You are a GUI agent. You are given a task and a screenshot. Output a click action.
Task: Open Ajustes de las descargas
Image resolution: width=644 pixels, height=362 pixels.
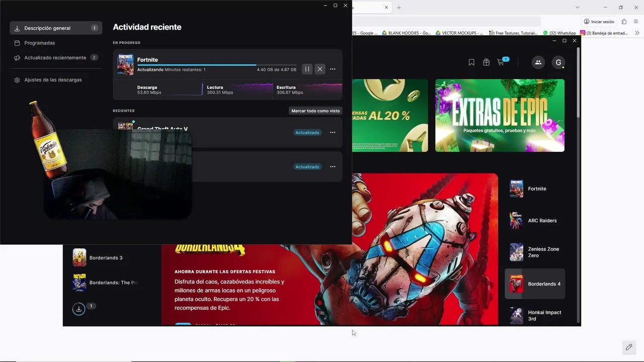56,80
